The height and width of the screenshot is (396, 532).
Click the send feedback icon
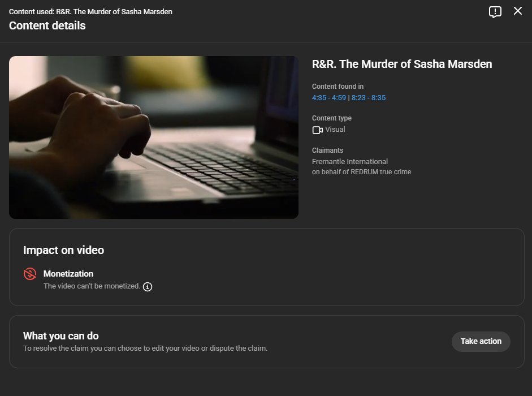495,11
